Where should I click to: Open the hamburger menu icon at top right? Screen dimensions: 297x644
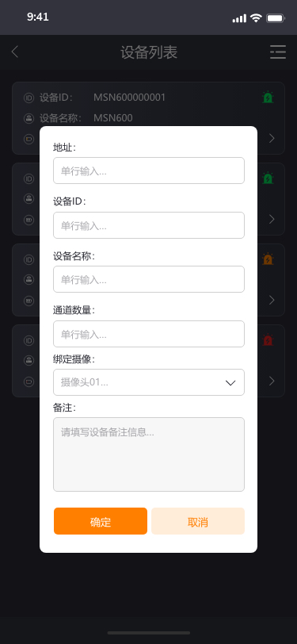[278, 52]
